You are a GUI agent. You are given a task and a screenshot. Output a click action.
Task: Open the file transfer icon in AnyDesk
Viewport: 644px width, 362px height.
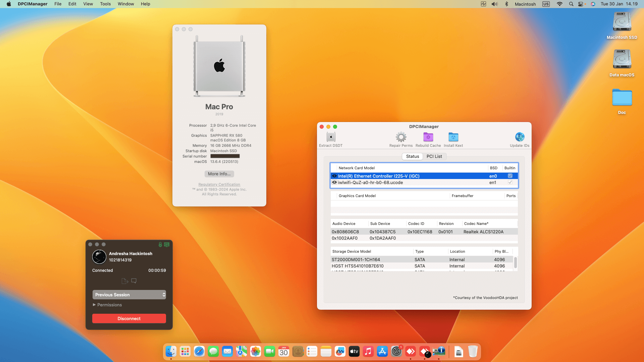(x=124, y=281)
